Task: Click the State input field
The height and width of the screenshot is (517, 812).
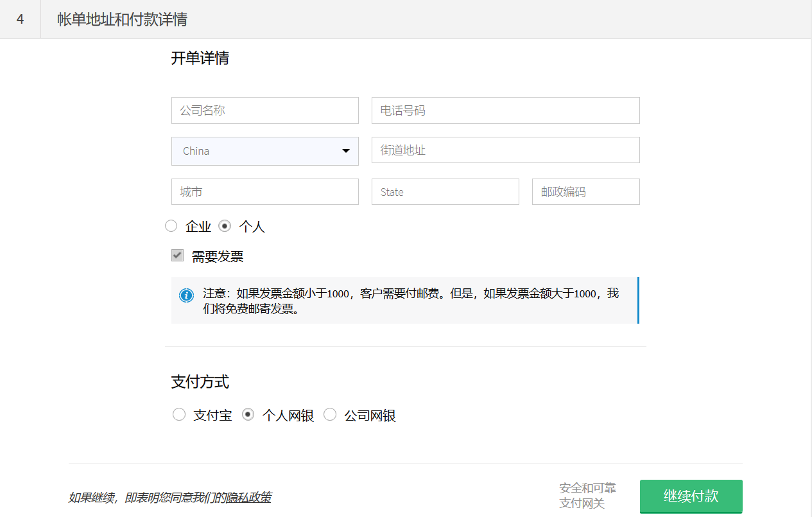Action: click(445, 192)
